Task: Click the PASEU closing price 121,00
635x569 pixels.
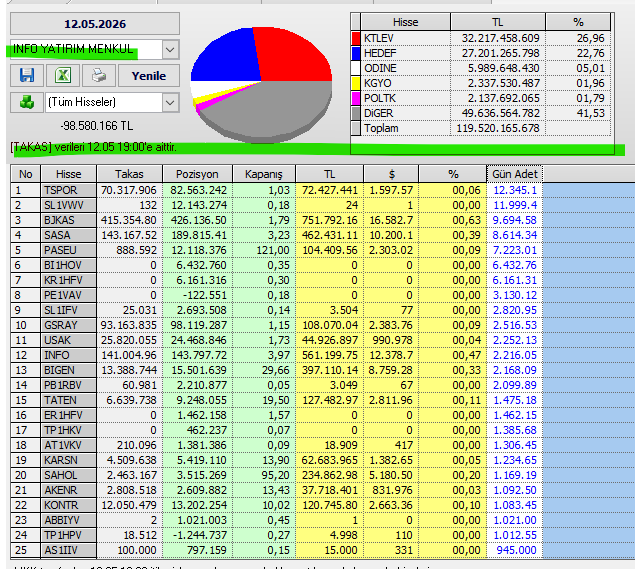Action: 273,250
